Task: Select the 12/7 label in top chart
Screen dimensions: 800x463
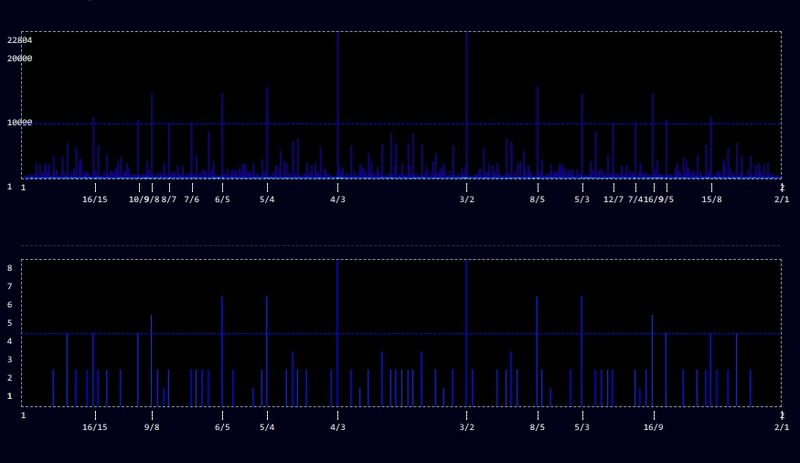Action: (613, 199)
